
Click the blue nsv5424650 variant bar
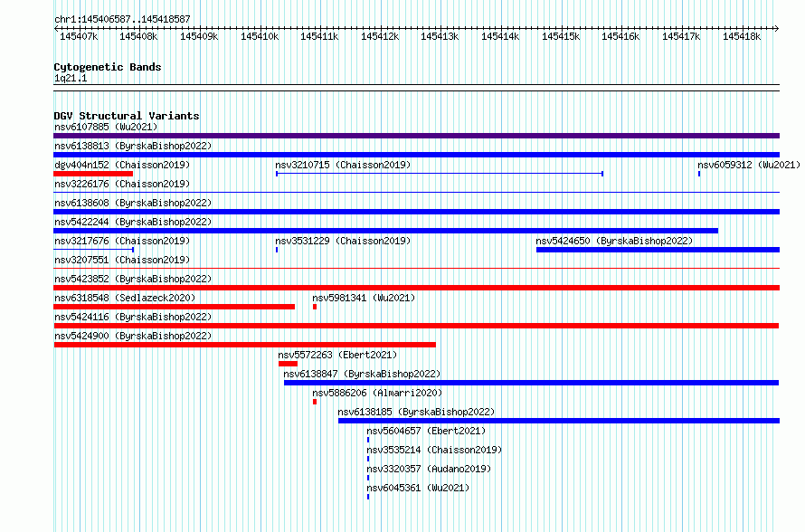tap(658, 250)
